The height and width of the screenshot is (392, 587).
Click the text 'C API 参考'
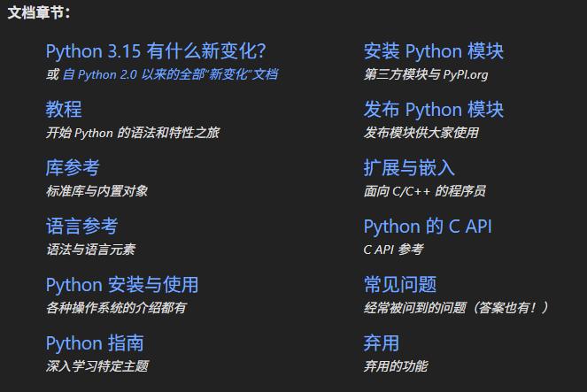[x=393, y=250]
